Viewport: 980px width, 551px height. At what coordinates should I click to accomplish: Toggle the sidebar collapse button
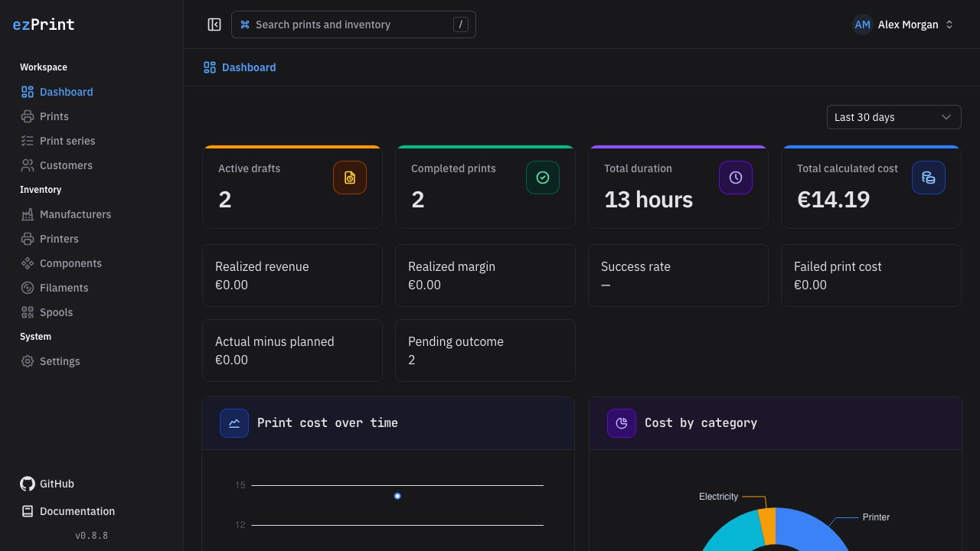point(214,24)
